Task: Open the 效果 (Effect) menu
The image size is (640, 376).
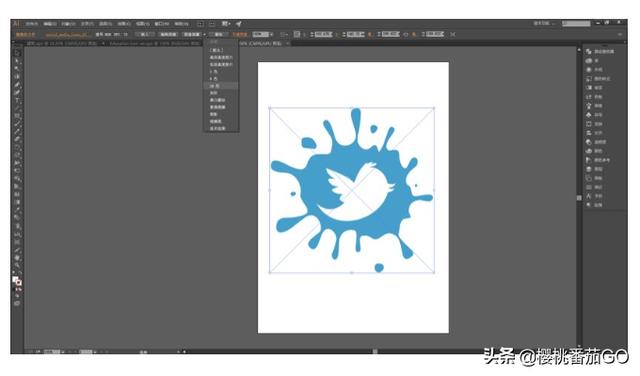Action: (124, 24)
